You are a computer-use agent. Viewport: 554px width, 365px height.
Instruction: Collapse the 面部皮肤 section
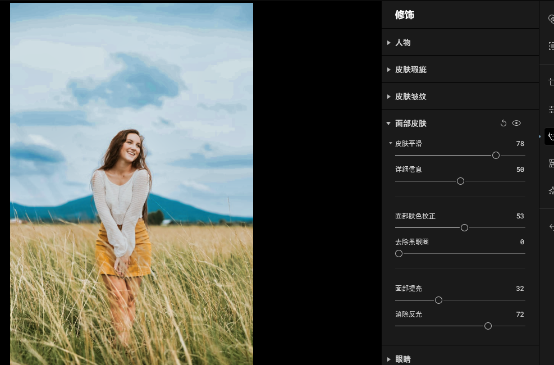coord(389,123)
